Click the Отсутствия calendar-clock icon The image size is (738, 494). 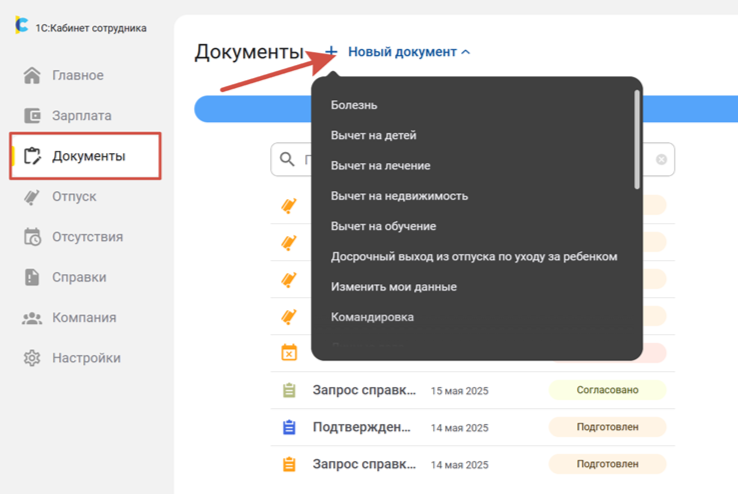[32, 237]
